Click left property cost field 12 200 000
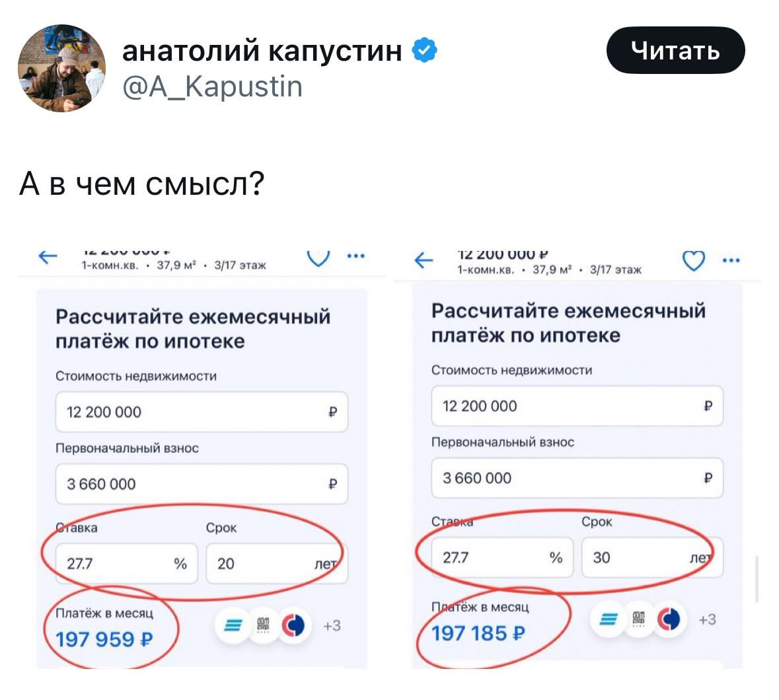The height and width of the screenshot is (700, 779). pyautogui.click(x=201, y=412)
